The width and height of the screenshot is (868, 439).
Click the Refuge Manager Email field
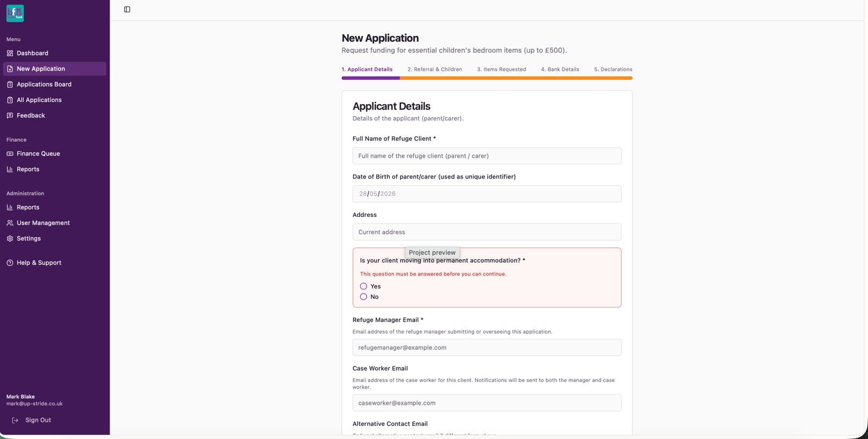487,348
